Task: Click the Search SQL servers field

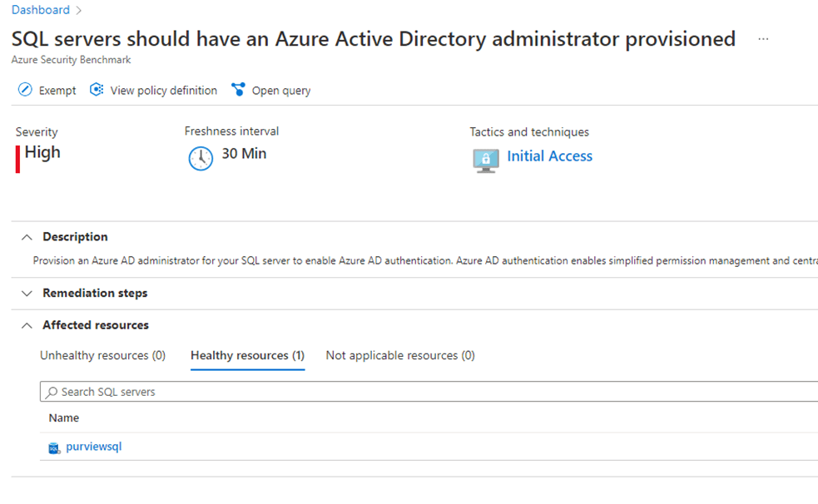Action: click(416, 392)
